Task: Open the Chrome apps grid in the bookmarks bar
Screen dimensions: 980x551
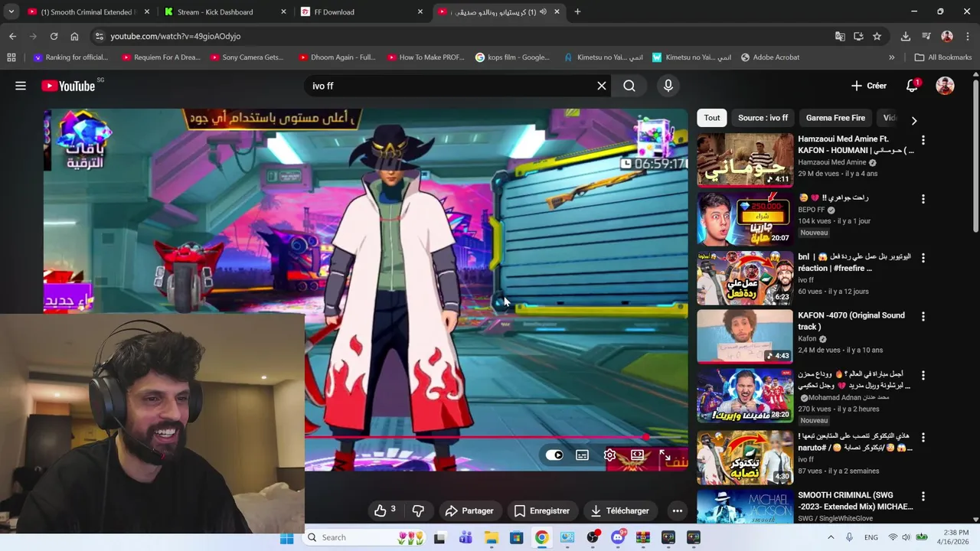Action: [x=11, y=57]
